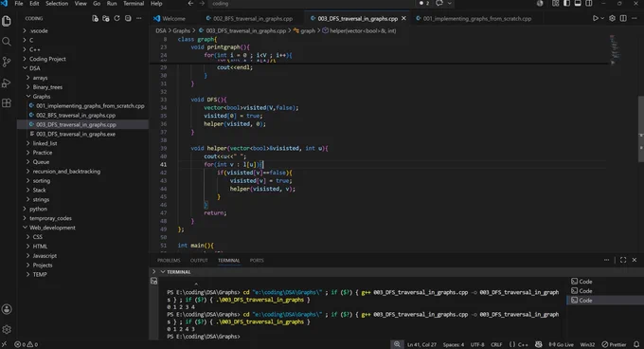
Task: Open the OUTPUT panel tab
Action: coord(199,260)
